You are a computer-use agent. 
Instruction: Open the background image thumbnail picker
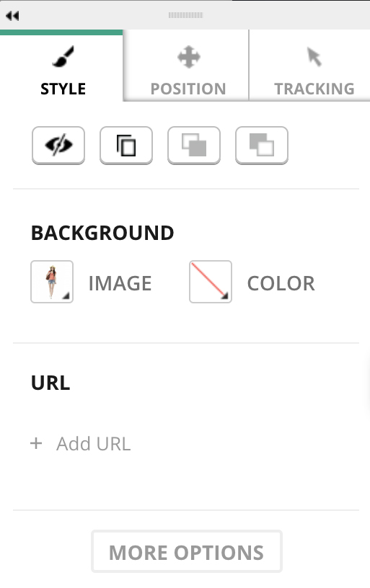52,282
